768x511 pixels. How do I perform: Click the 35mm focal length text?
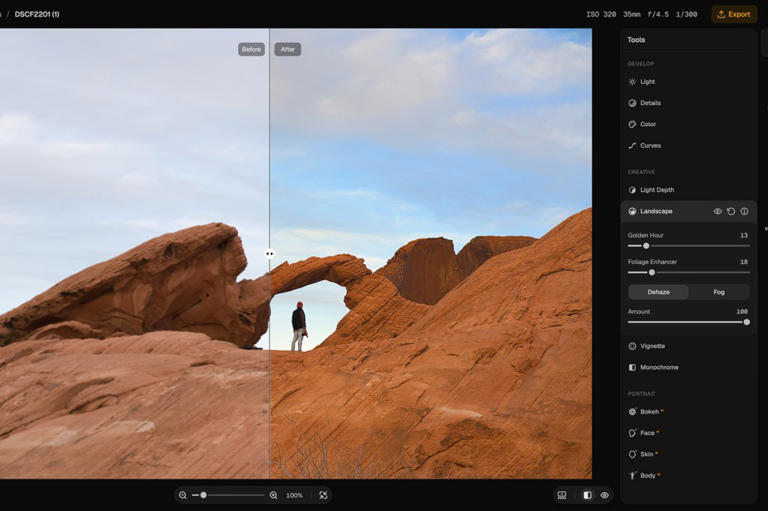click(632, 14)
